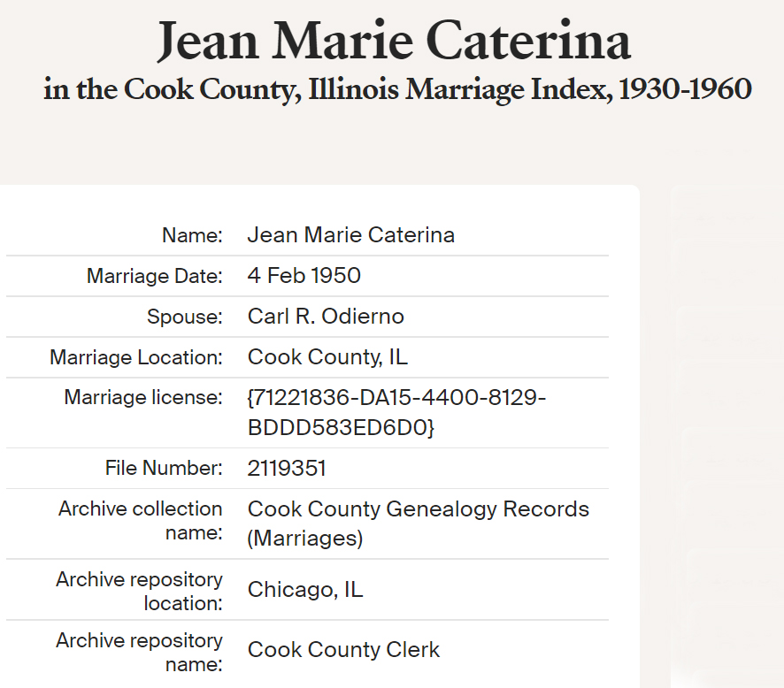The width and height of the screenshot is (784, 688).
Task: Click the Jean Marie Caterina page heading
Action: (394, 41)
